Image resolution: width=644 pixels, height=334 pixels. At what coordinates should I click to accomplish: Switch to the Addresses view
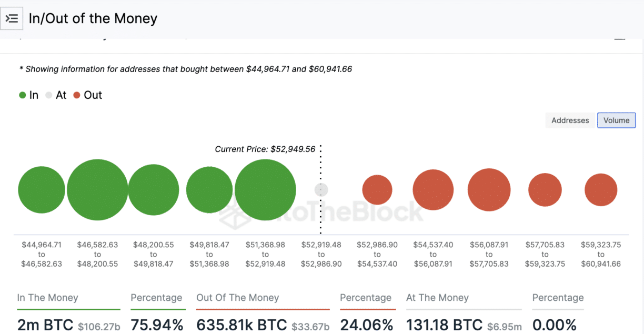pyautogui.click(x=570, y=120)
